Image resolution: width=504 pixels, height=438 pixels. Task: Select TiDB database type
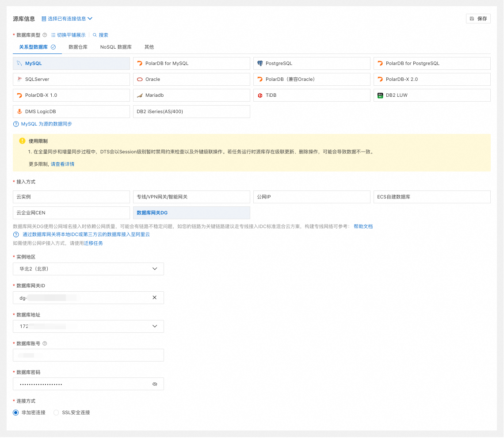coord(312,95)
